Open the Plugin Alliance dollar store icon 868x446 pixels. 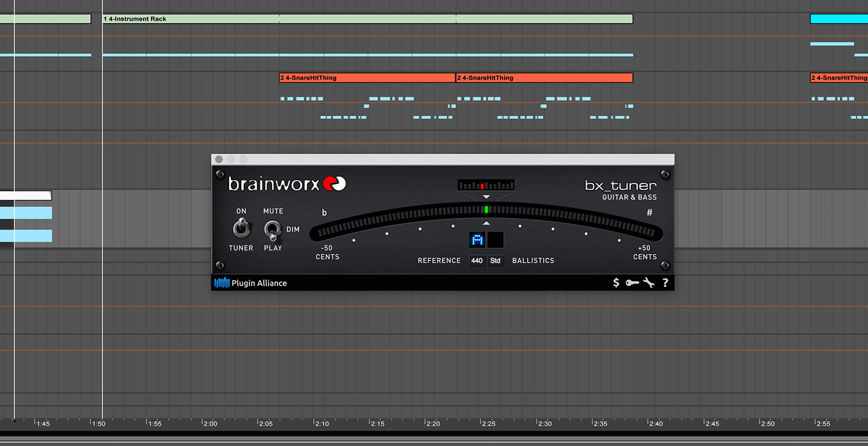(x=616, y=283)
